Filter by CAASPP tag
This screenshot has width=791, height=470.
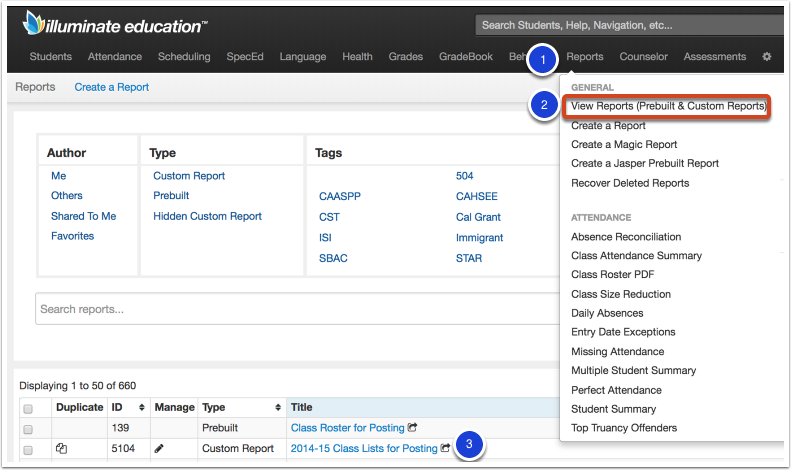(x=340, y=196)
